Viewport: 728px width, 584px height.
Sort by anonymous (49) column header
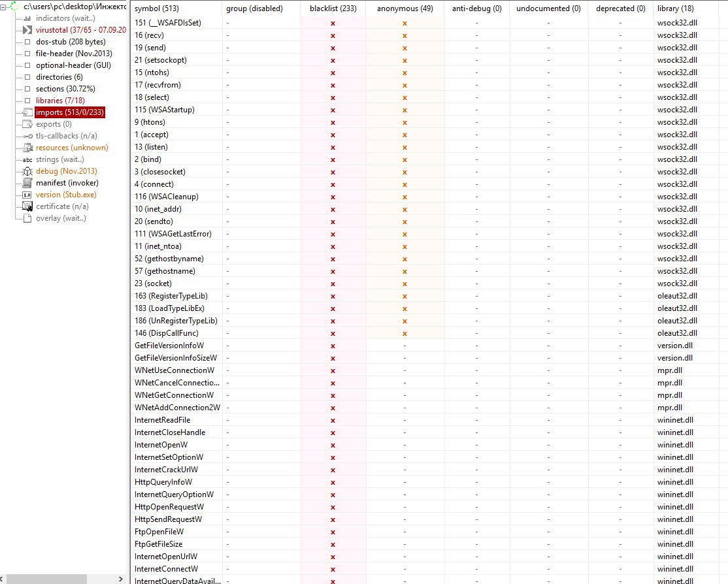[x=405, y=8]
